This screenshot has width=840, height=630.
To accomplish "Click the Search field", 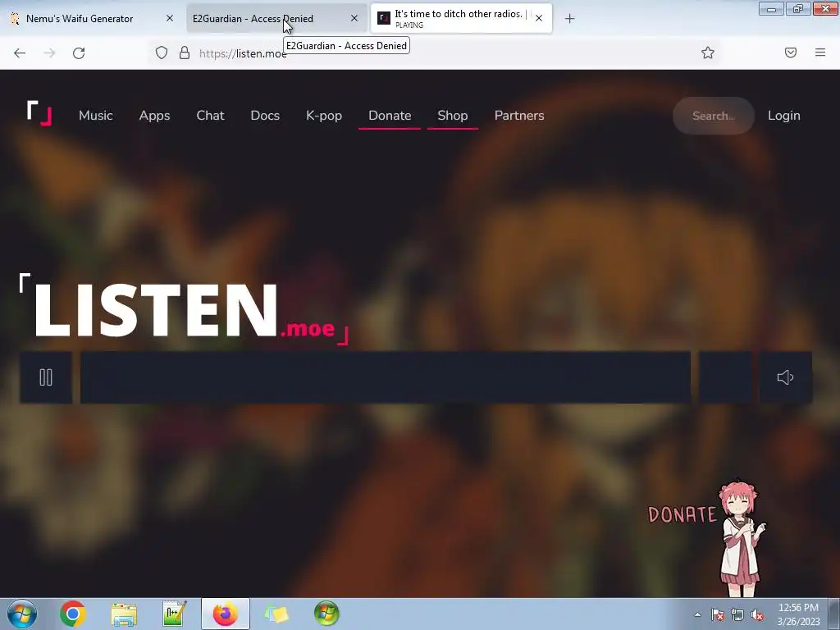I will (714, 116).
